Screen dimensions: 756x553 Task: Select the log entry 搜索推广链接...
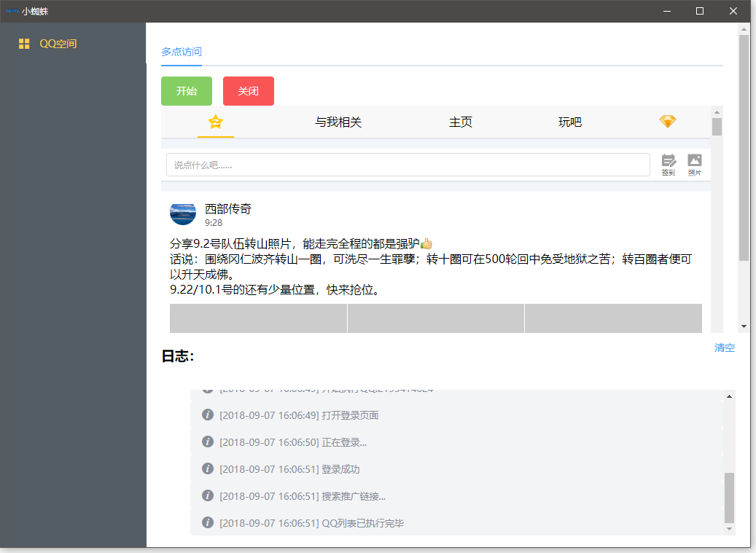click(x=456, y=496)
